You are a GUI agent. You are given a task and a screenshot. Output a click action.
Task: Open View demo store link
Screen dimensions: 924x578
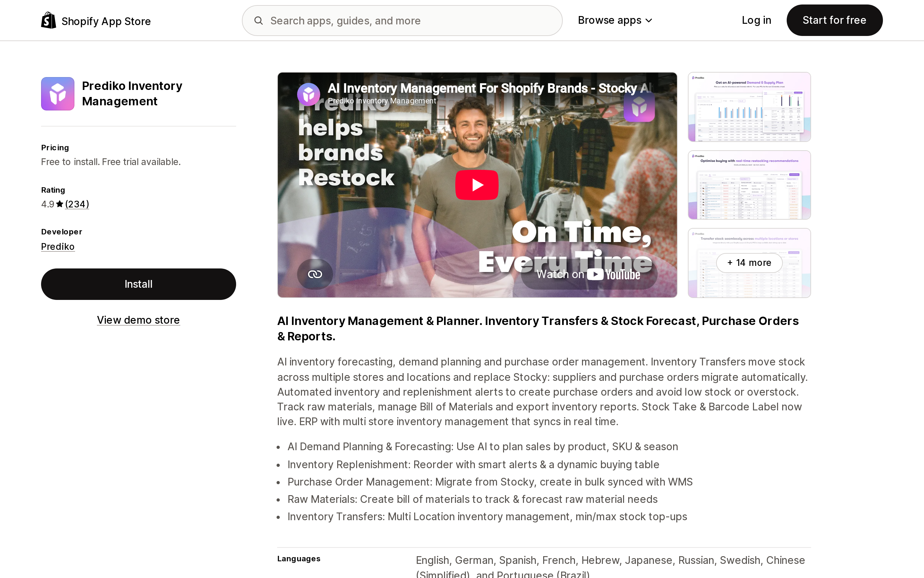138,320
